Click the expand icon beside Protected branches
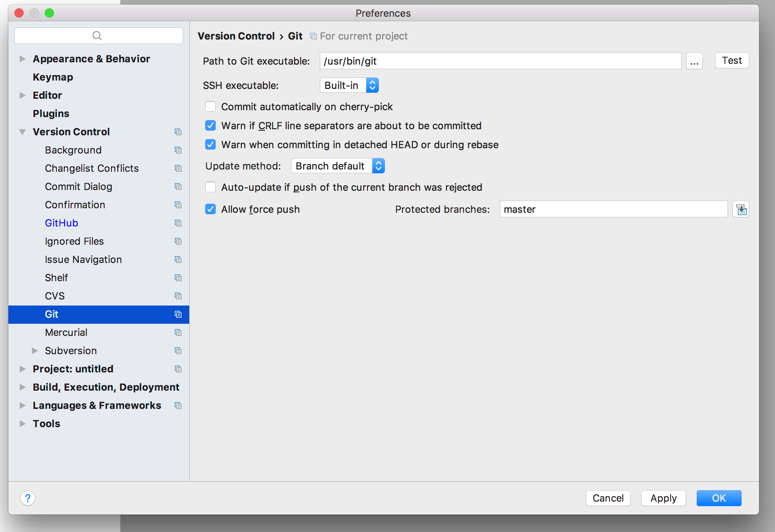Screen dimensions: 775x532 tap(741, 209)
